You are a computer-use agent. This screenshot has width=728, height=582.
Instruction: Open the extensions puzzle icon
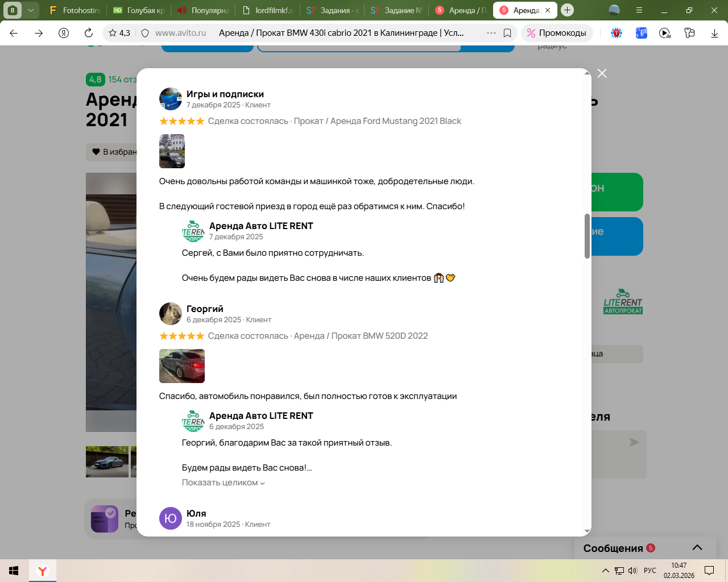point(689,33)
